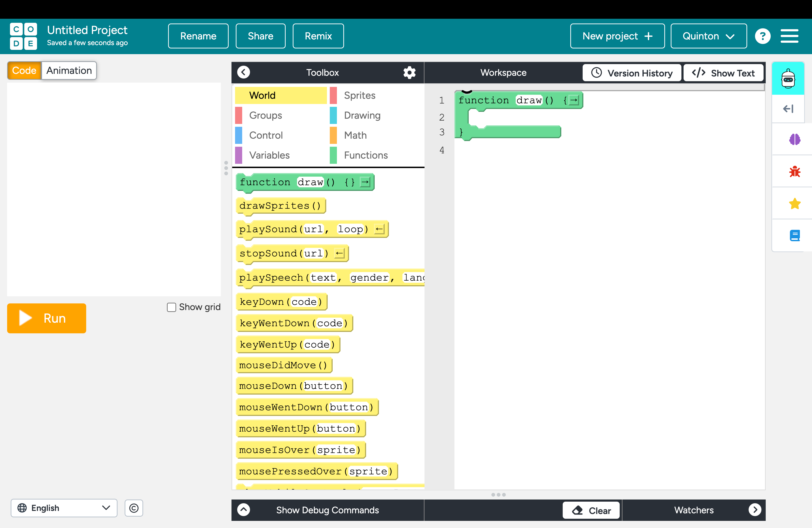Open the hamburger menu
Viewport: 812px width, 528px height.
tap(789, 36)
